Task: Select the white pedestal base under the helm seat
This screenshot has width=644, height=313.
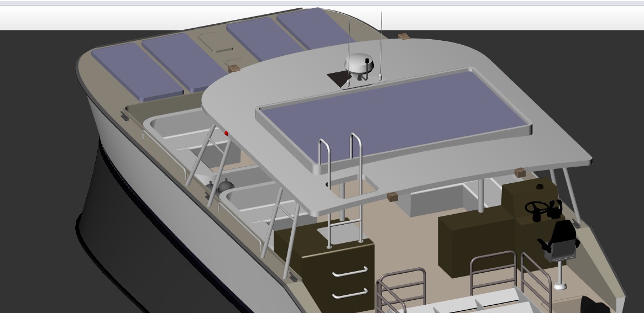Action: (x=561, y=285)
